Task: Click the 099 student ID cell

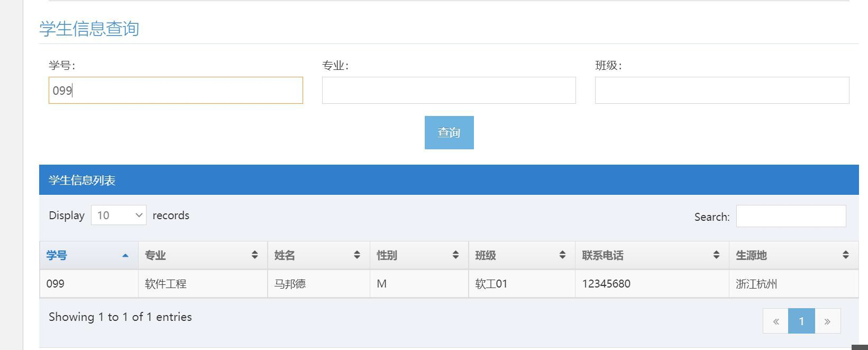Action: 89,284
